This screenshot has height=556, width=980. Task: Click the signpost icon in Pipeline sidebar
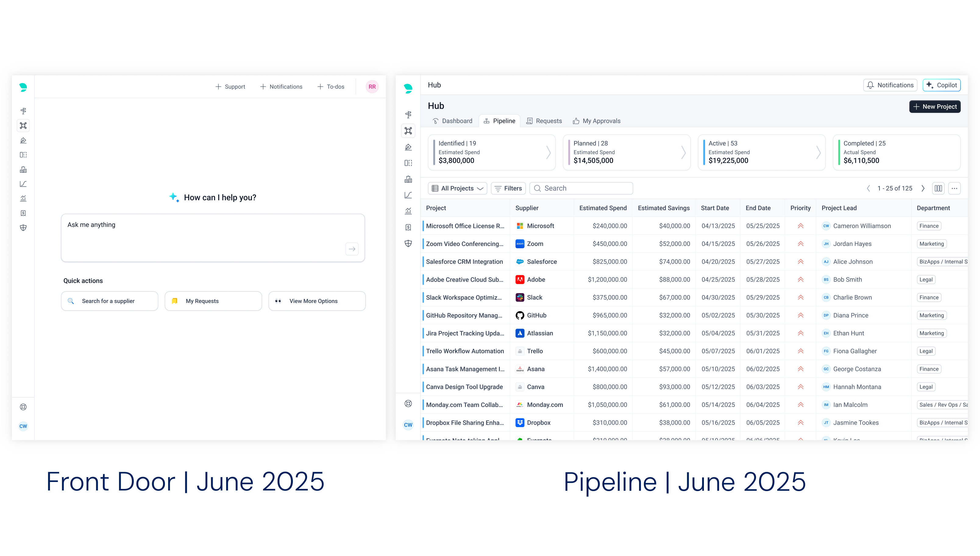pos(408,115)
